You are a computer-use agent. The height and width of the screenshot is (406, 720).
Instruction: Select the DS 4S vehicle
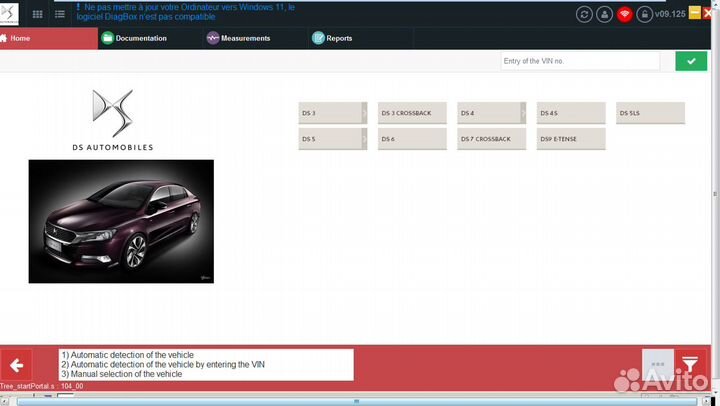click(x=571, y=113)
